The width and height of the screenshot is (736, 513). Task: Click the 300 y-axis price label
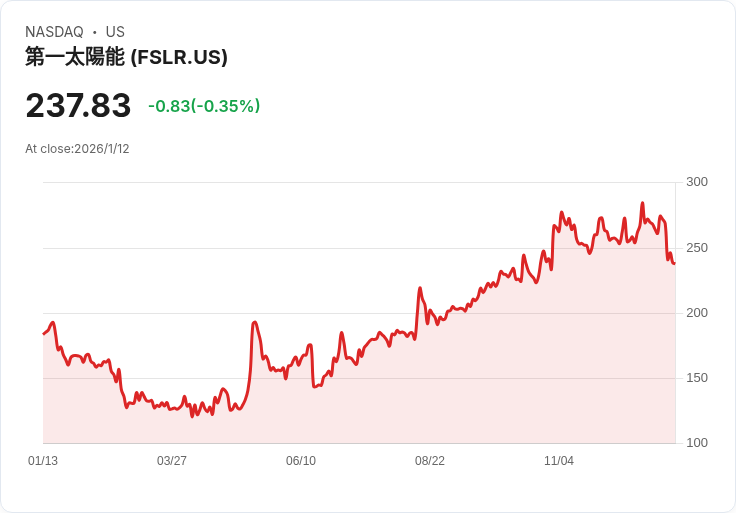point(696,182)
